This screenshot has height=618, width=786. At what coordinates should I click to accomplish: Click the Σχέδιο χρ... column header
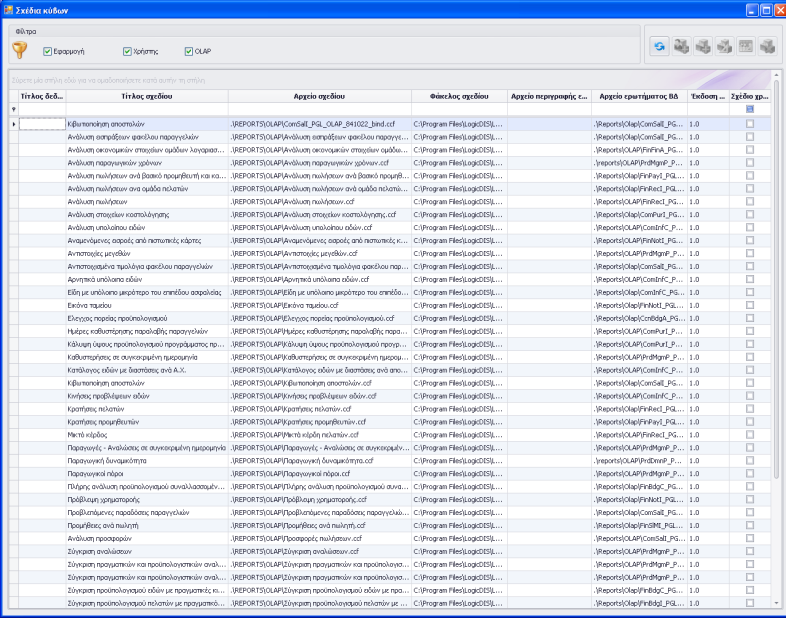(x=750, y=96)
